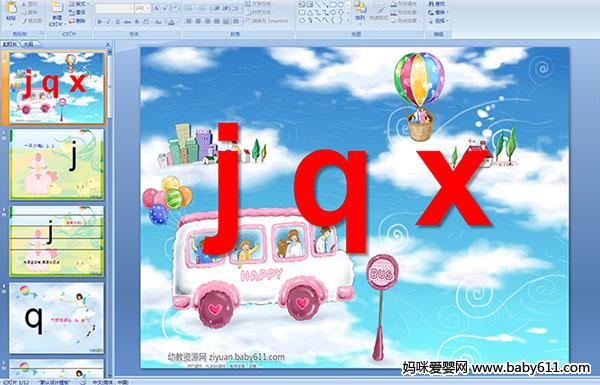Open the Text Direction menu
This screenshot has height=385, width=600.
[261, 4]
